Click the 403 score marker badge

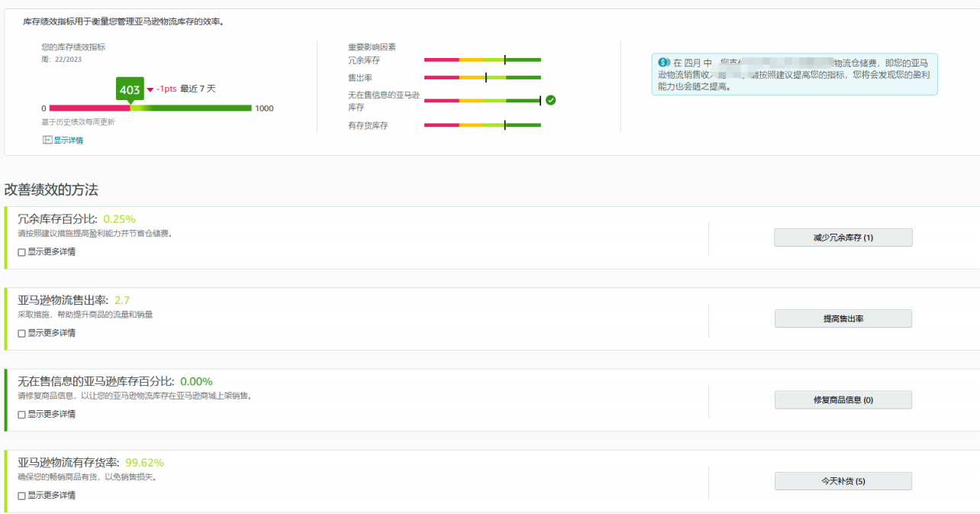click(x=130, y=89)
